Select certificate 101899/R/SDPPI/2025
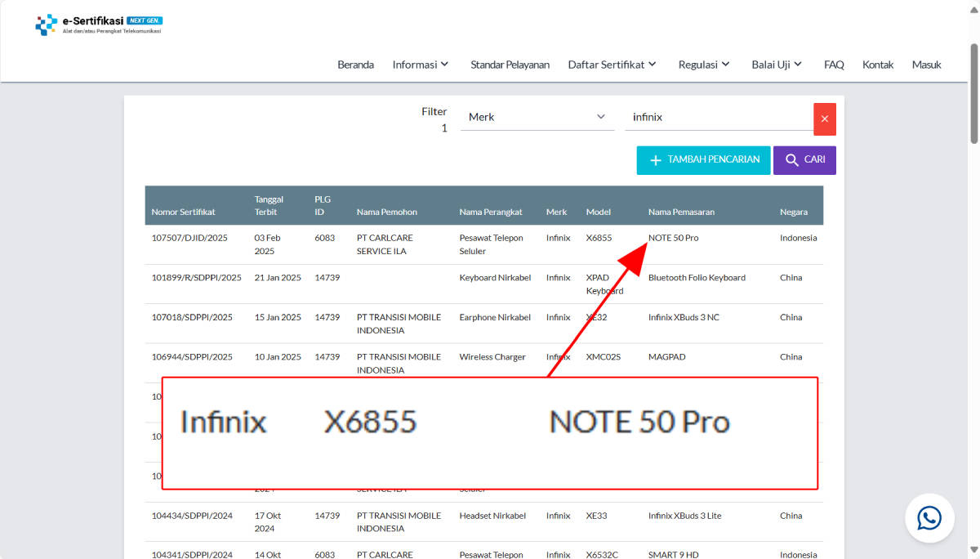The height and width of the screenshot is (559, 980). tap(197, 278)
